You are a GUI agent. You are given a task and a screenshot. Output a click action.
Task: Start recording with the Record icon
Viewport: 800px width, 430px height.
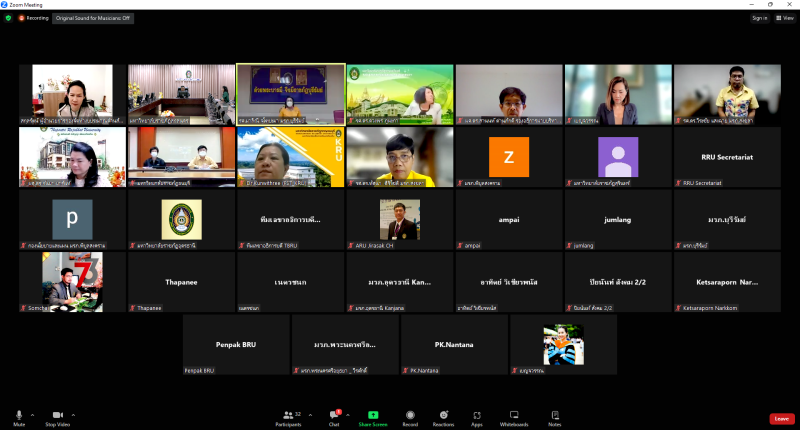tap(410, 416)
